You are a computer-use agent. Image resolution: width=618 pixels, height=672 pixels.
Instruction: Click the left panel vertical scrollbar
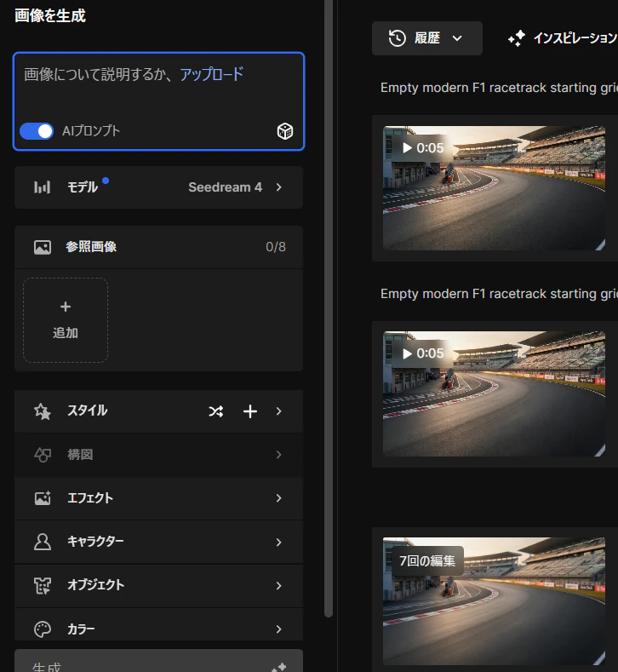(329, 308)
